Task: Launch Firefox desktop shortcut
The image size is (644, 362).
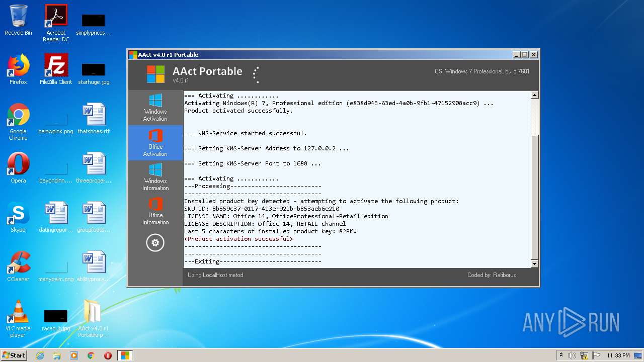Action: [x=18, y=69]
